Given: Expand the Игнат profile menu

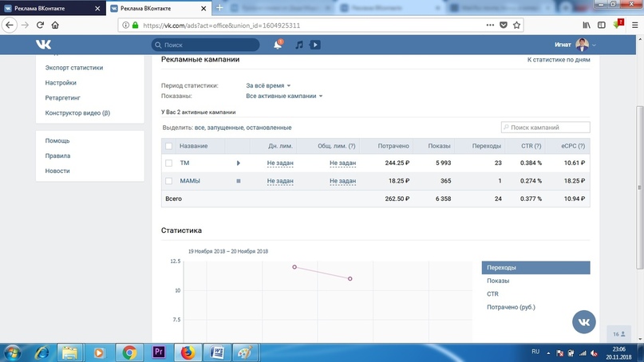Looking at the screenshot, I should 575,45.
